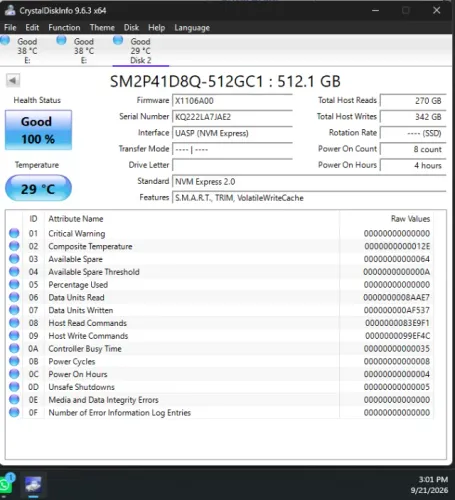Click raw value 0000000008AAE7
Viewport: 455px width, 500px height.
(396, 297)
